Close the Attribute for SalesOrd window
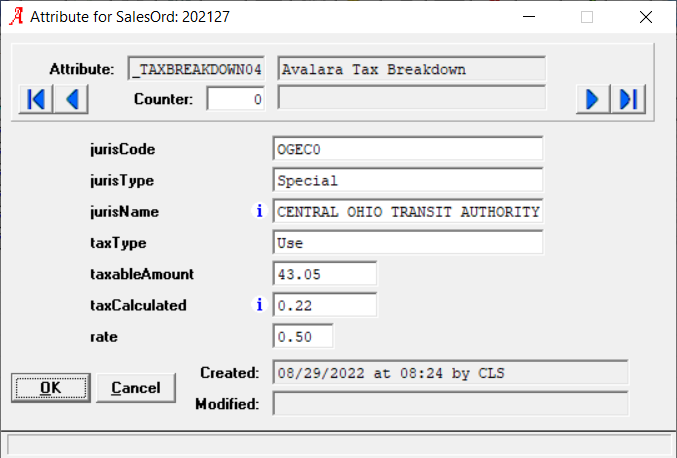The height and width of the screenshot is (458, 677). tap(646, 17)
